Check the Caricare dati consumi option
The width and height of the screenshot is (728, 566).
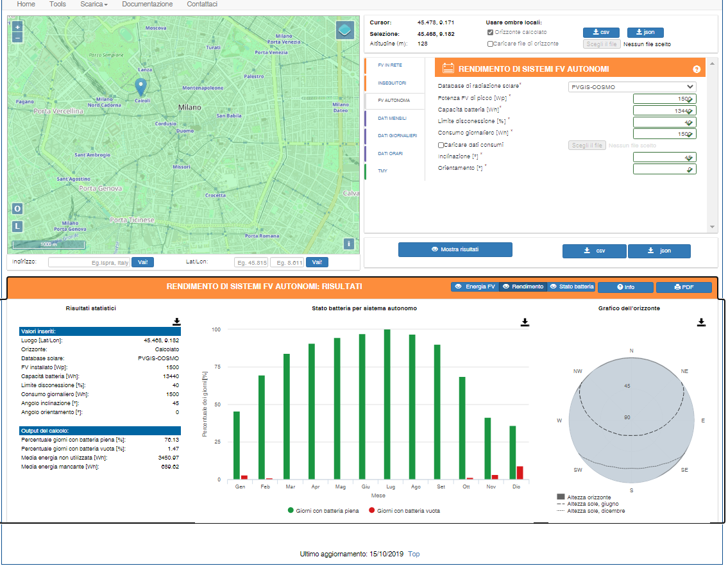tap(441, 146)
